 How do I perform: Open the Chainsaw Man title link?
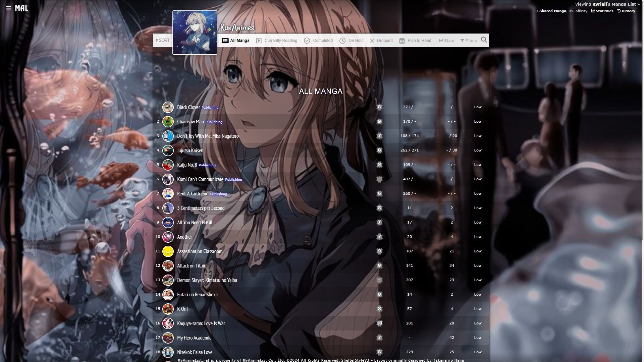coord(191,122)
